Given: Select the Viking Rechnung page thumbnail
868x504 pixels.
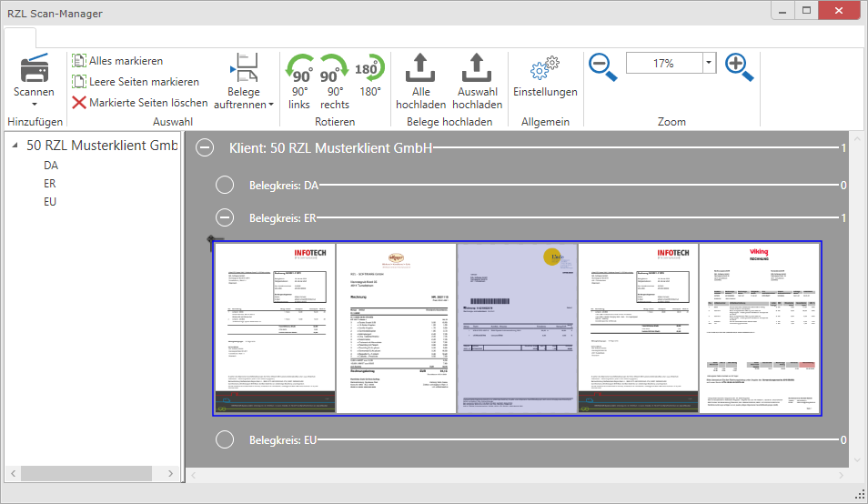Looking at the screenshot, I should pos(759,328).
